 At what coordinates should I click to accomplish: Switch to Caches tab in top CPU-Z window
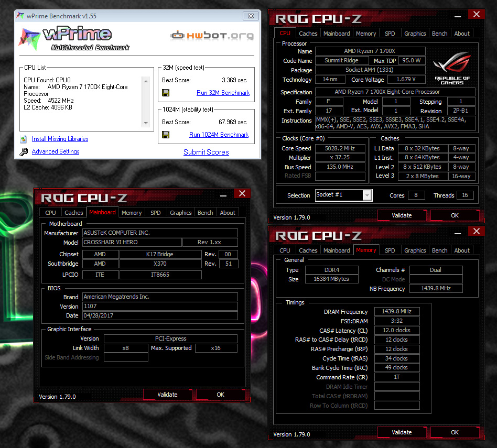tap(308, 34)
